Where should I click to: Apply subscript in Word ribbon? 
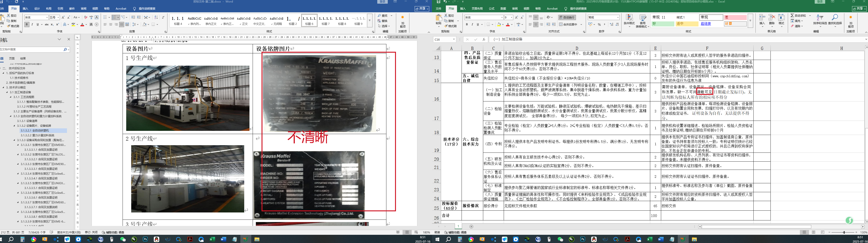pos(52,24)
